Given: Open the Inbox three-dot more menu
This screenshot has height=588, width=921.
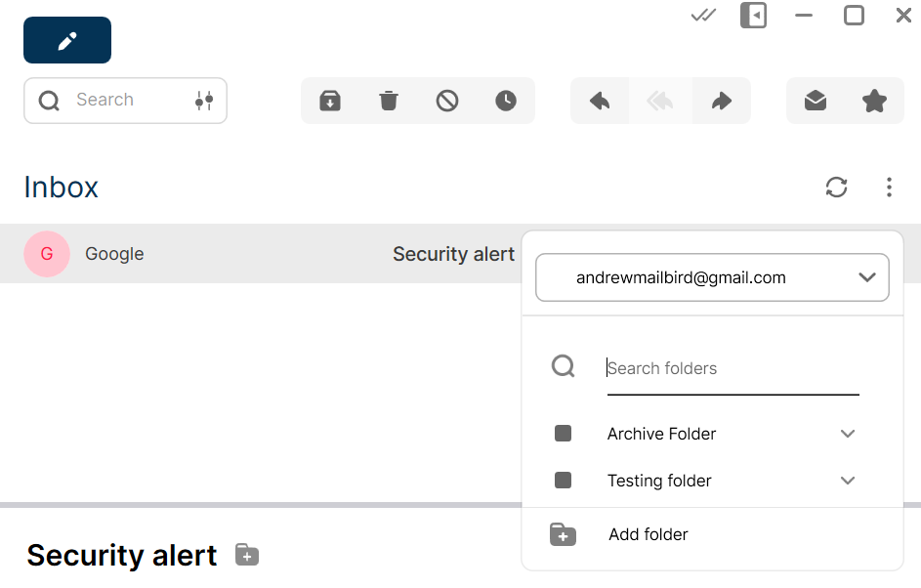Looking at the screenshot, I should pos(890,188).
